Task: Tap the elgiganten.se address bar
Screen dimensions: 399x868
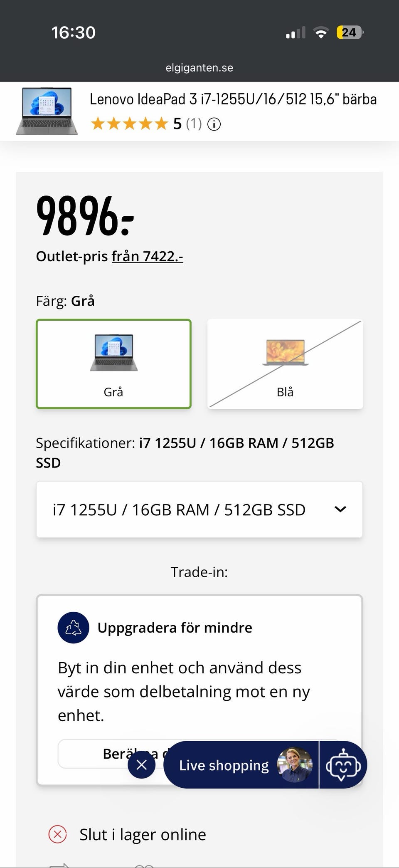Action: click(199, 68)
